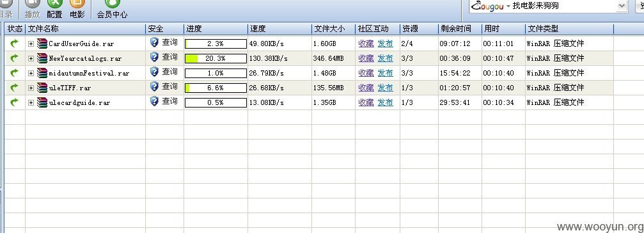Click download status arrow for uleTIFF.rar

tap(14, 88)
